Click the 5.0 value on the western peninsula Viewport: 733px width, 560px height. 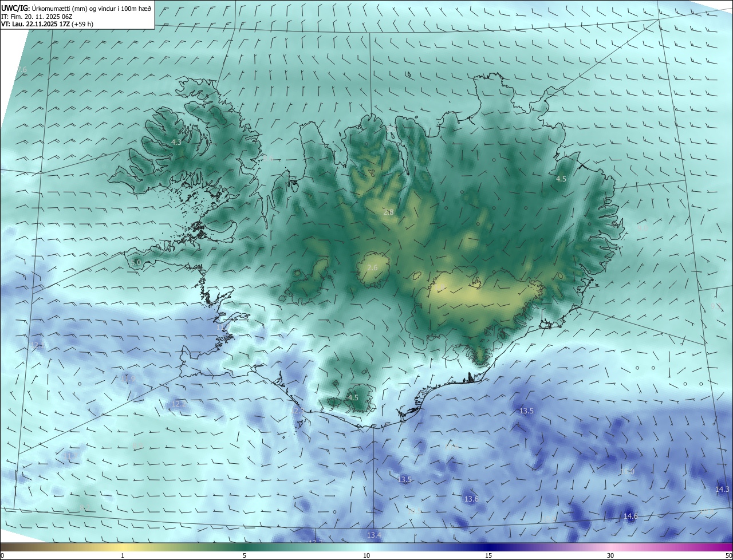click(x=136, y=262)
